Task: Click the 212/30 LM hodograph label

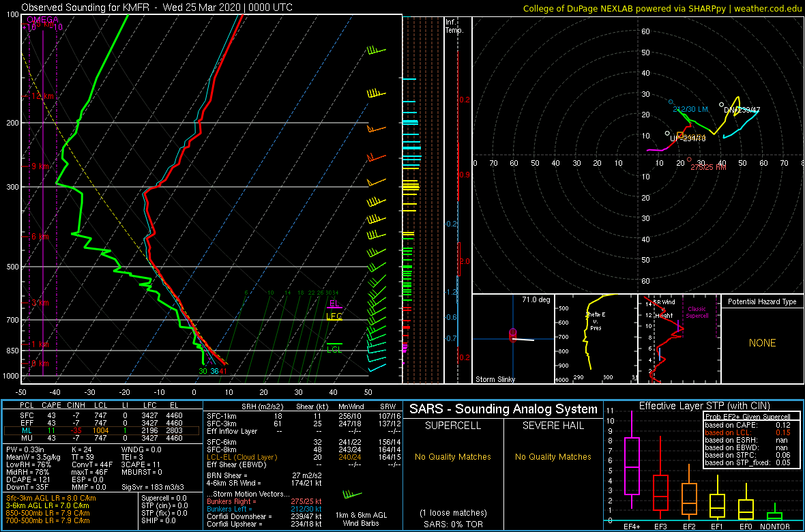Action: point(692,109)
